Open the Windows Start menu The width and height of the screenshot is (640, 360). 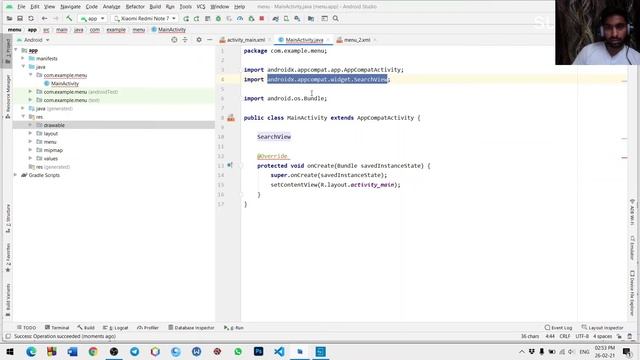coord(10,351)
